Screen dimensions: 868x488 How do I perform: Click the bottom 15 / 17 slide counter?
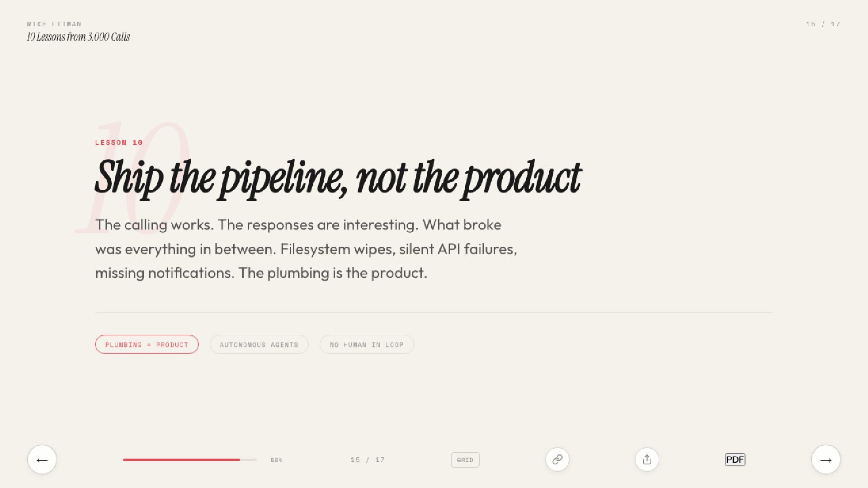[x=368, y=460]
